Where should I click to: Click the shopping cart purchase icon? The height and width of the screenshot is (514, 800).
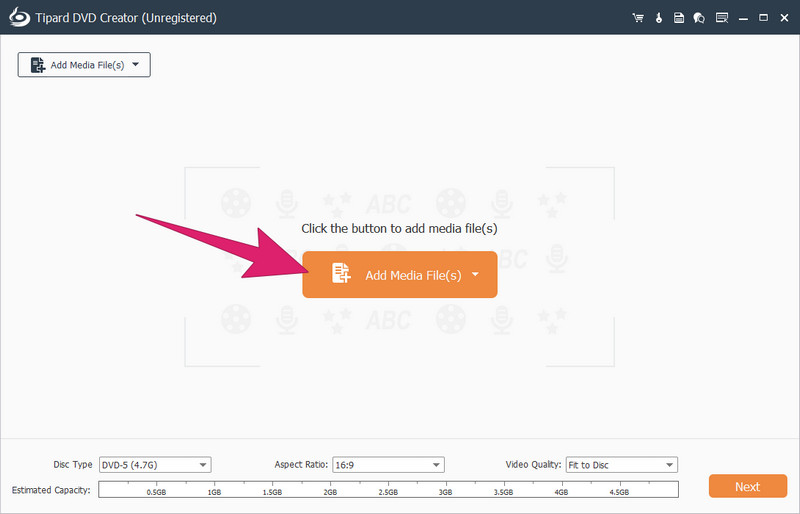point(638,18)
